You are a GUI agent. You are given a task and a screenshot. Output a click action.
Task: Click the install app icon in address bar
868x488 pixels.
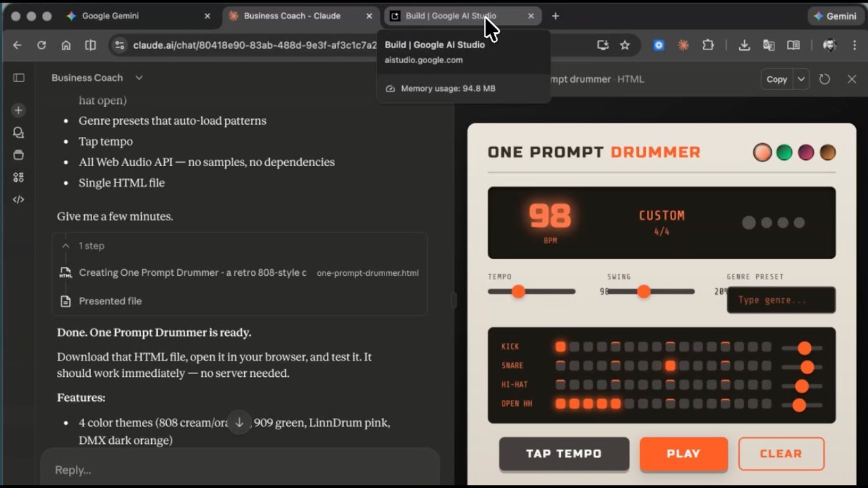coord(602,45)
